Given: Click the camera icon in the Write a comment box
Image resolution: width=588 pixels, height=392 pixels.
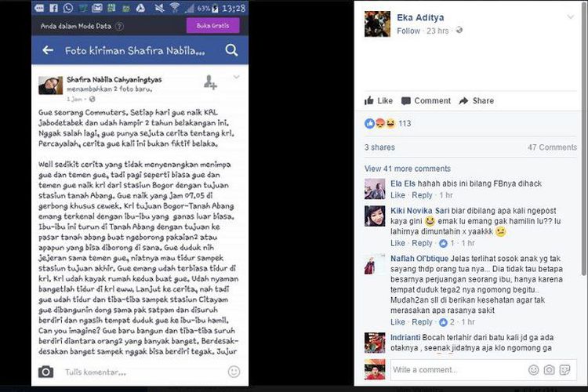Looking at the screenshot, I should 549,370.
